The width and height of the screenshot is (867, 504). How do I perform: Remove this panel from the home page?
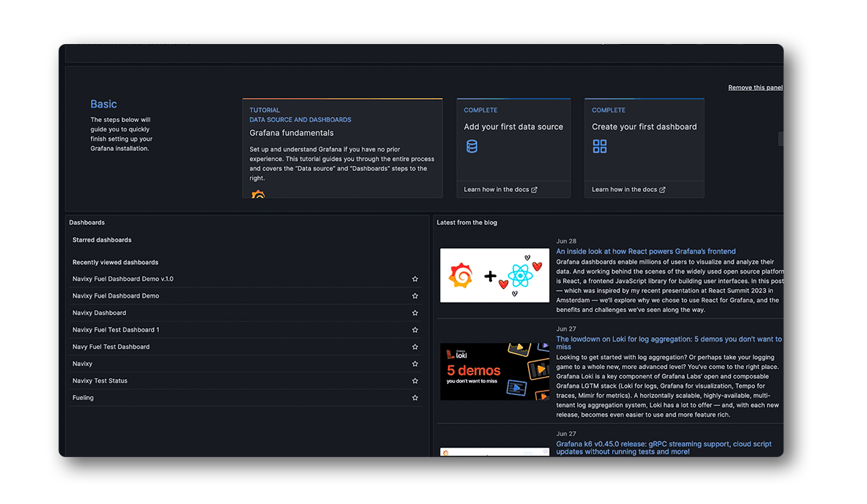755,87
